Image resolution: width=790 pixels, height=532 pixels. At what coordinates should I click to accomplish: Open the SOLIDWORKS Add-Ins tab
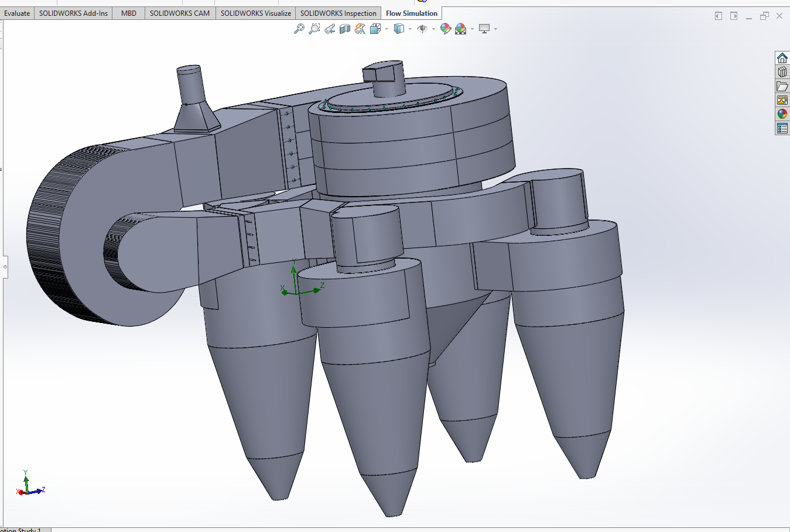pos(73,13)
